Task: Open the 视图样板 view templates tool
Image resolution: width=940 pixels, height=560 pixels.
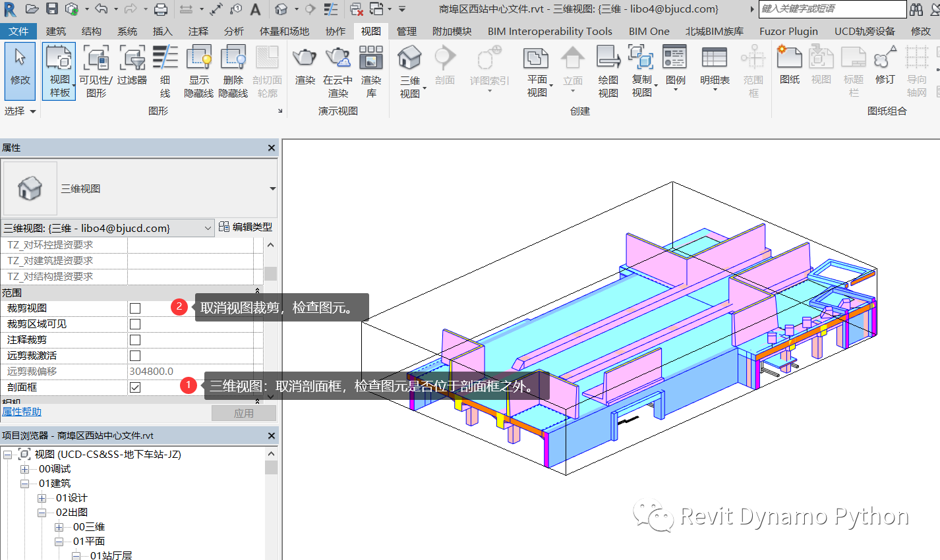Action: tap(59, 72)
